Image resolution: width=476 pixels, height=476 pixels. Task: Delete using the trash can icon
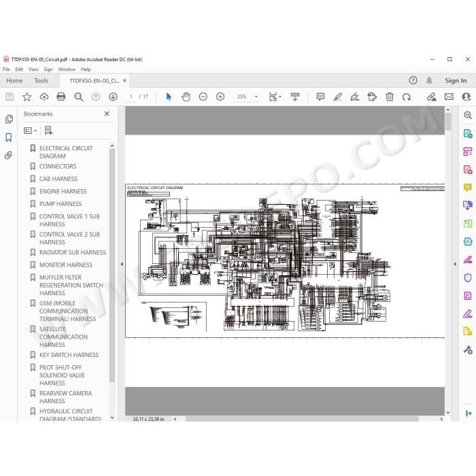(390, 97)
